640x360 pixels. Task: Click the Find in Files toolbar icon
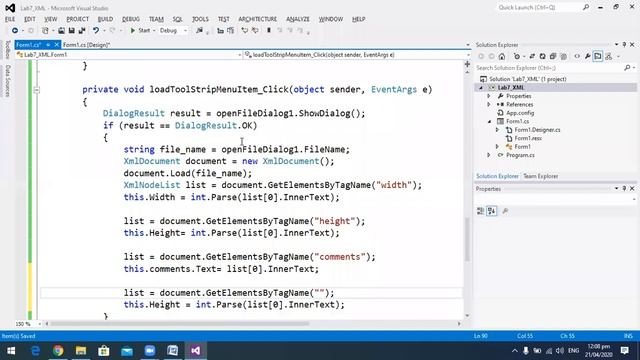click(199, 31)
